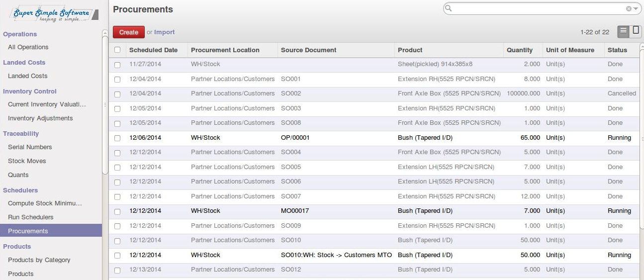
Task: Sort by Scheduled Date column
Action: pos(153,50)
